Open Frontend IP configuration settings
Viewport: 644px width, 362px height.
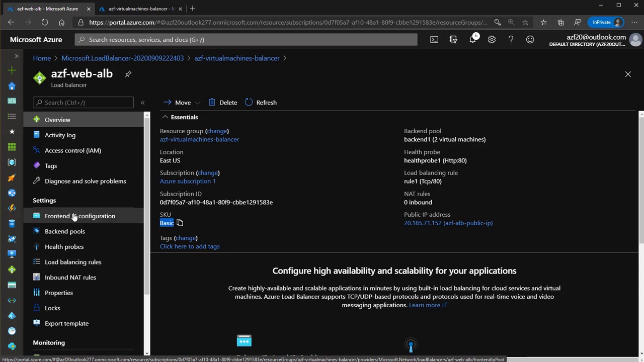tap(84, 216)
